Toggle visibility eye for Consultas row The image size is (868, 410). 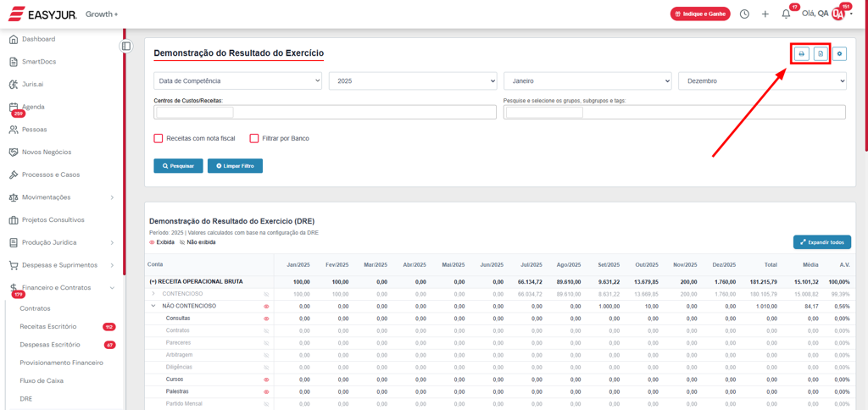(266, 319)
